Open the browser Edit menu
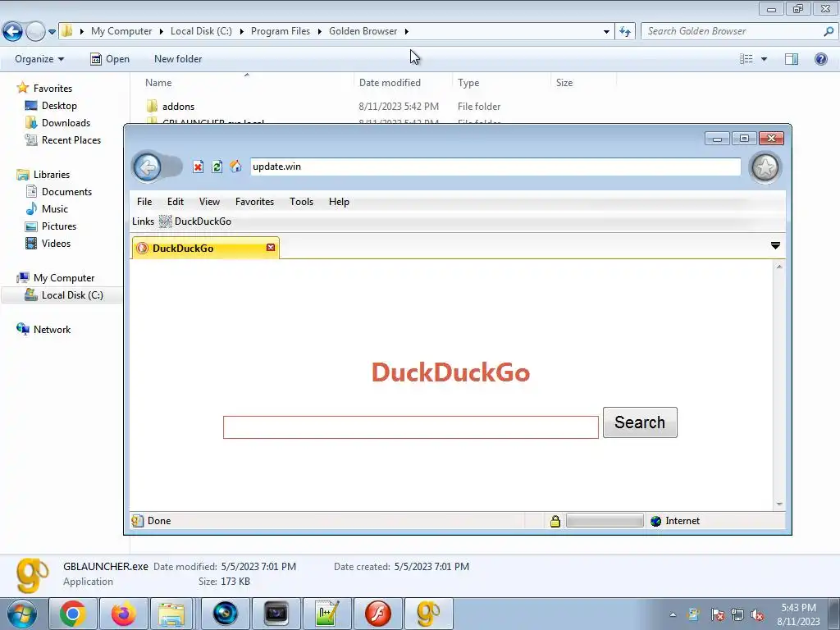 176,202
